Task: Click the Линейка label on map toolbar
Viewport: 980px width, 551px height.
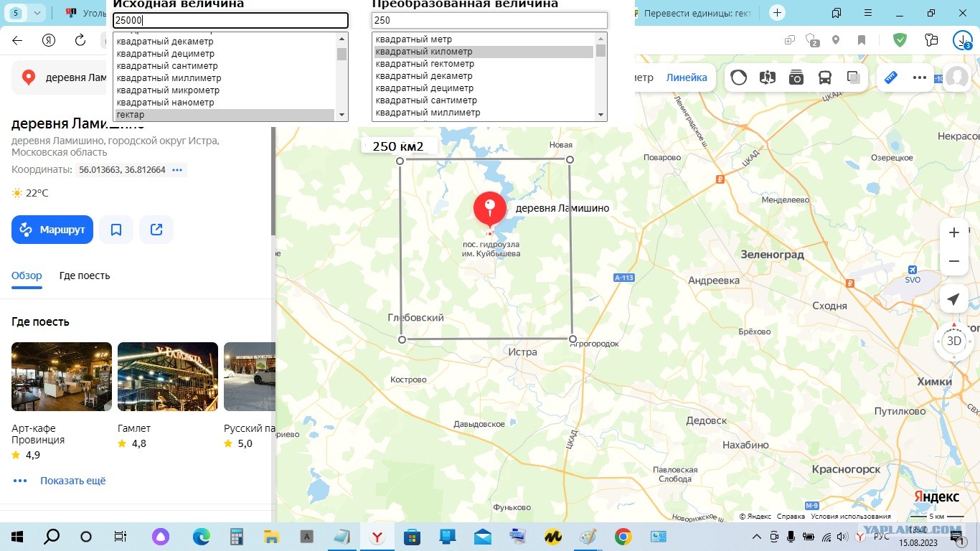Action: click(x=687, y=77)
